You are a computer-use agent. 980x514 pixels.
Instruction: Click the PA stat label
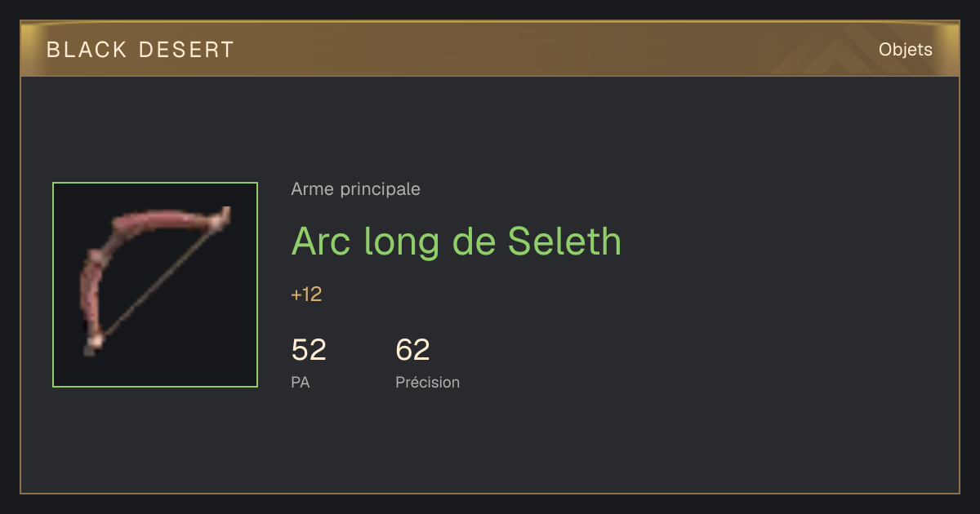(300, 382)
